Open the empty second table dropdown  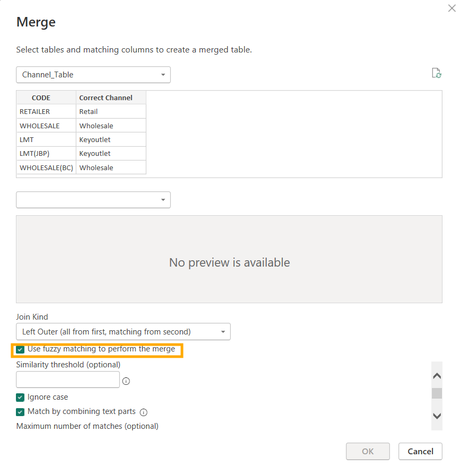coord(93,200)
